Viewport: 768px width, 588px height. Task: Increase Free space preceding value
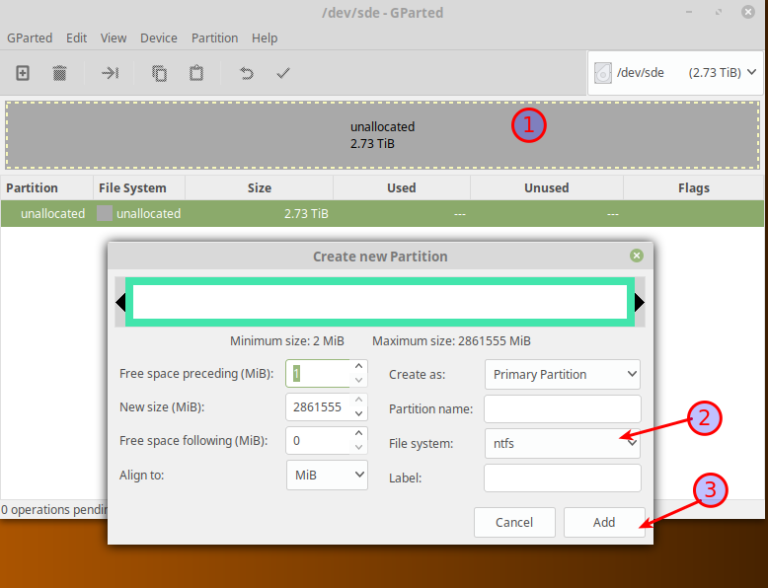(359, 367)
